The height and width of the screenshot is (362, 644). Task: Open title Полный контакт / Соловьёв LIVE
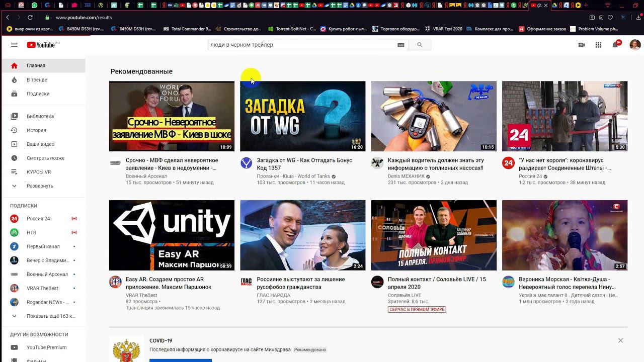437,283
